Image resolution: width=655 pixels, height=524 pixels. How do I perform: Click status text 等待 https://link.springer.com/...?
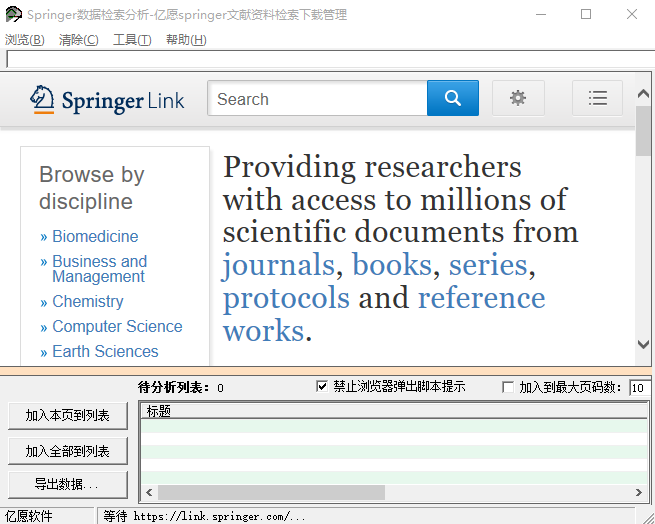pyautogui.click(x=204, y=516)
